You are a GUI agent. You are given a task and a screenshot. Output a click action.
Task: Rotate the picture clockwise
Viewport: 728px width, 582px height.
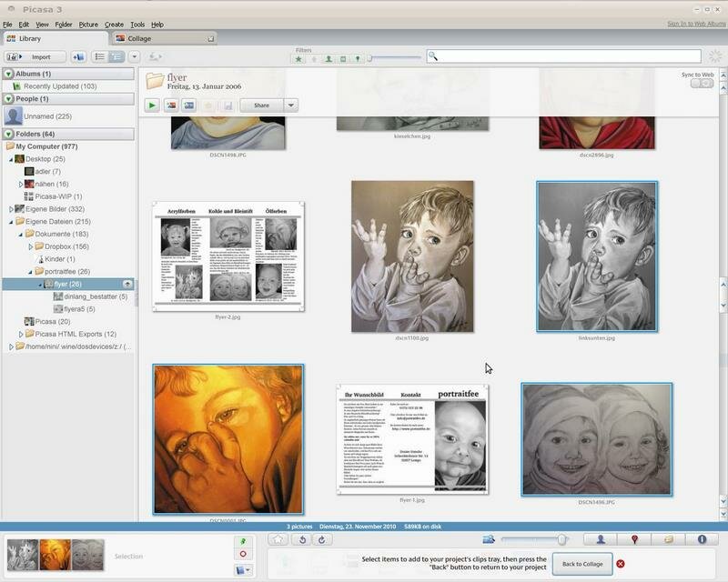(322, 539)
